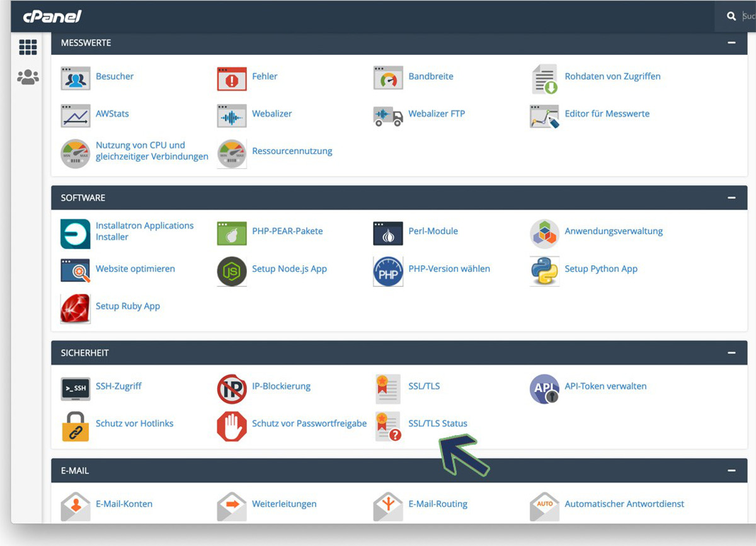Click the Editor für Messwerte icon
The width and height of the screenshot is (756, 546).
[x=544, y=116]
